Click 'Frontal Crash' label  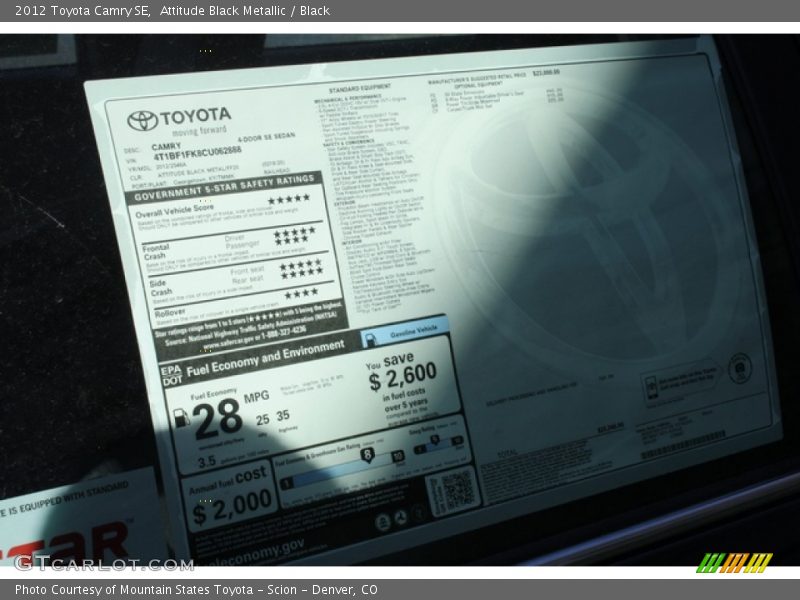156,251
